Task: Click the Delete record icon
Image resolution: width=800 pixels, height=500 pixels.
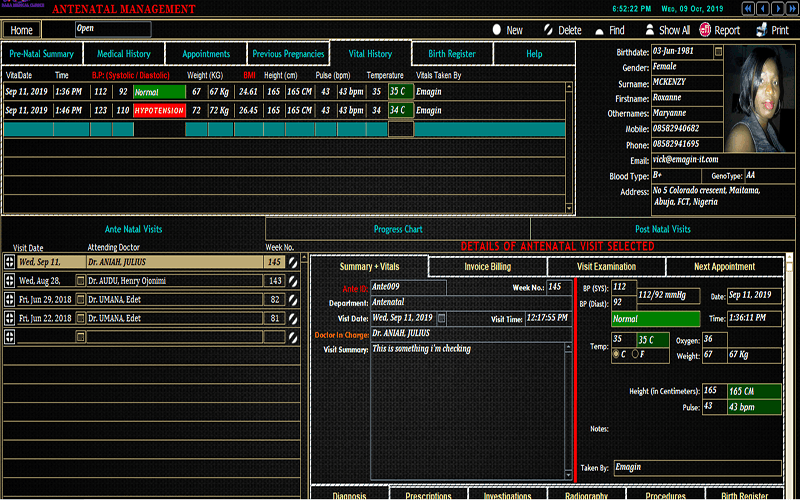Action: coord(546,30)
